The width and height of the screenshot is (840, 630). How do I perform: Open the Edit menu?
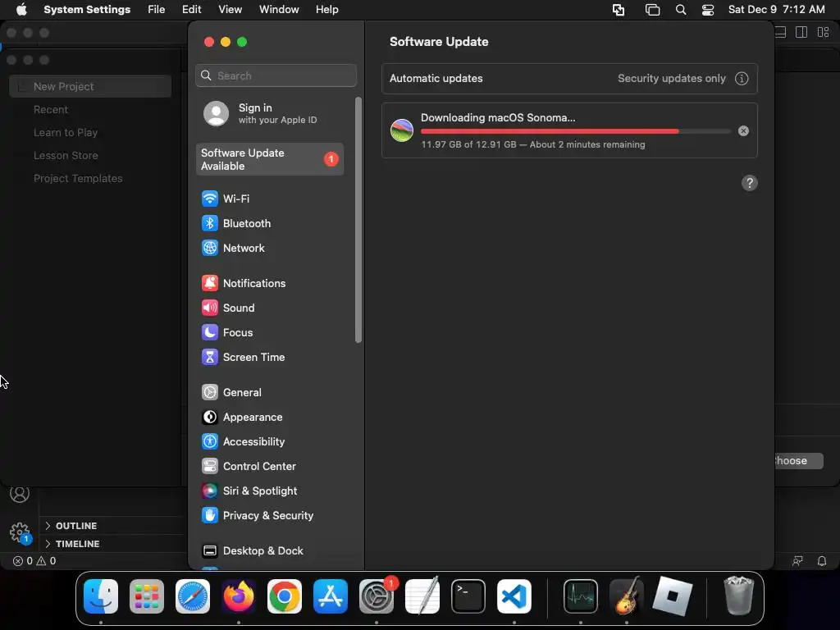[x=191, y=10]
